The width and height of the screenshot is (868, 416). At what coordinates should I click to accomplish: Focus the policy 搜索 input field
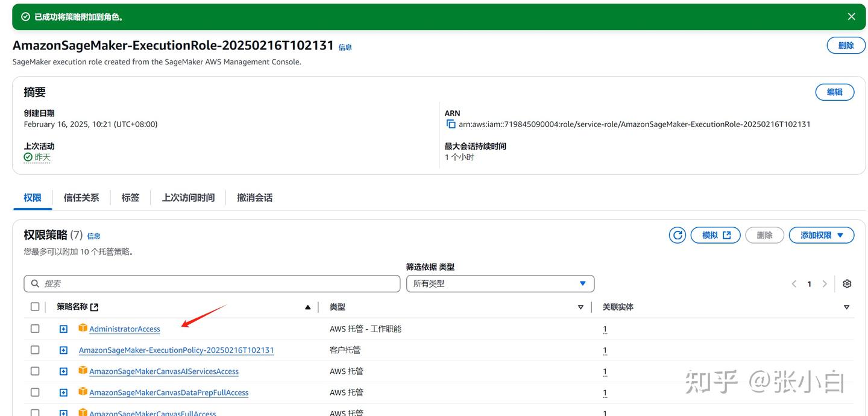point(212,283)
